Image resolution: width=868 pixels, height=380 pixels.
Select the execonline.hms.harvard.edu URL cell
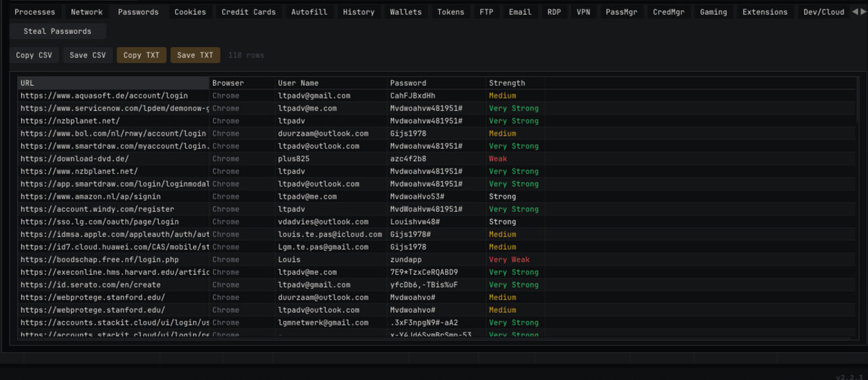point(113,272)
